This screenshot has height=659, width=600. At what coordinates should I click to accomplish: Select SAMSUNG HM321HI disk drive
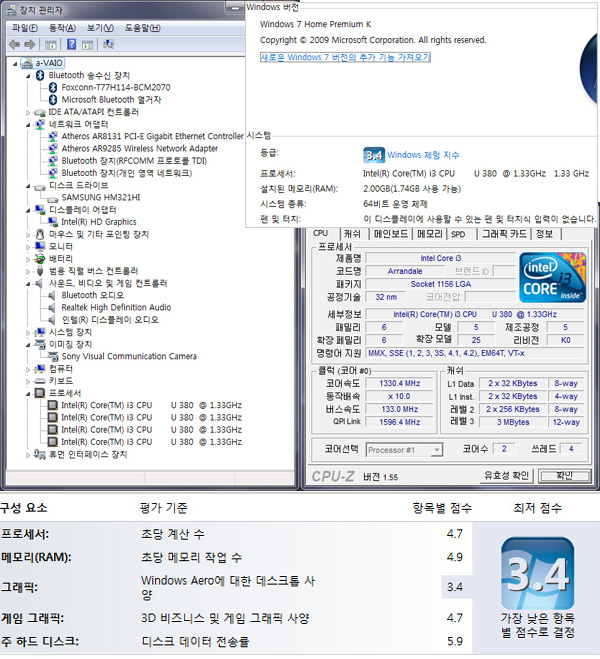[x=101, y=198]
